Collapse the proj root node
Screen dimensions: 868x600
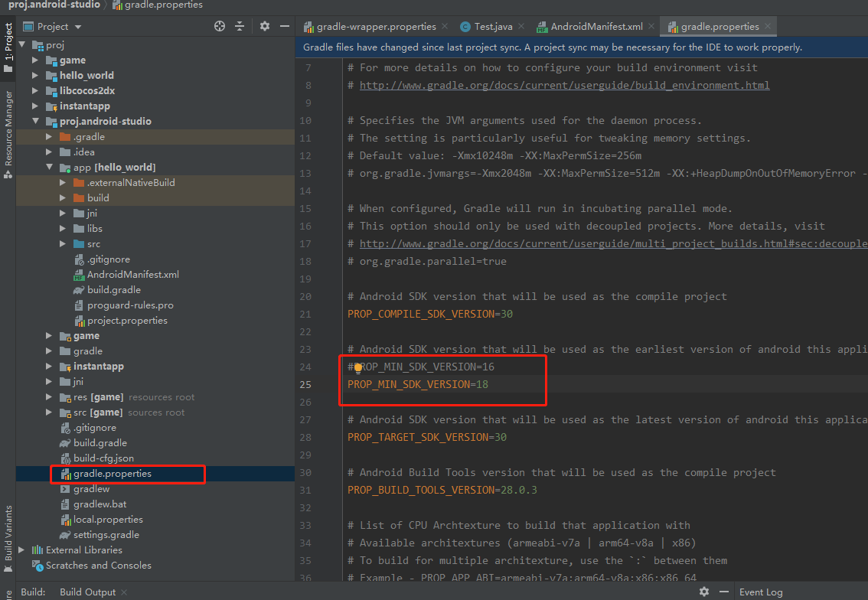click(x=22, y=45)
